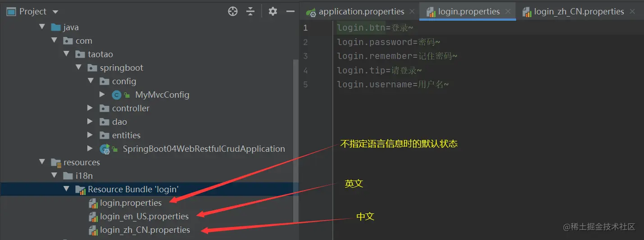Click login.remember line in editor
644x240 pixels.
tap(397, 56)
